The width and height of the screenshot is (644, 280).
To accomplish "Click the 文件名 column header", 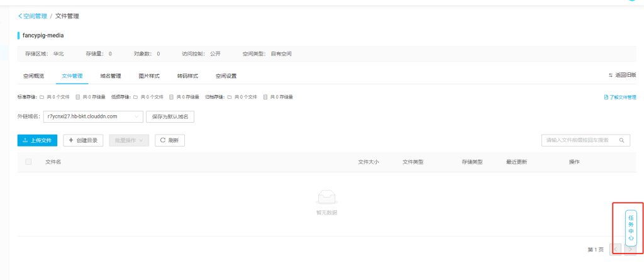I will click(53, 162).
